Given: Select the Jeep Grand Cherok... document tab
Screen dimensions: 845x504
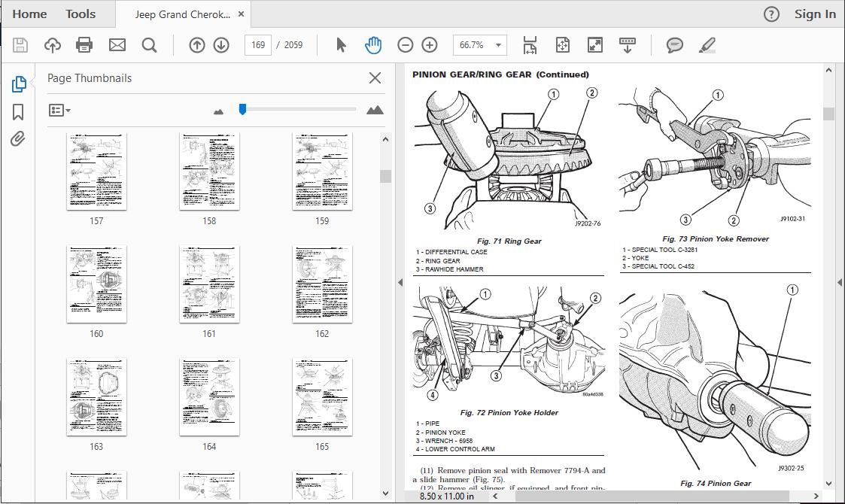Looking at the screenshot, I should pyautogui.click(x=182, y=14).
